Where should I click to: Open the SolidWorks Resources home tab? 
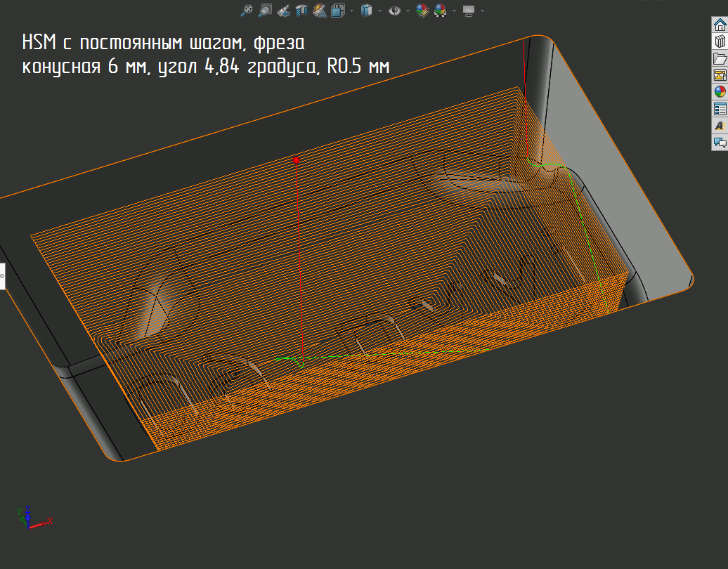(x=720, y=25)
